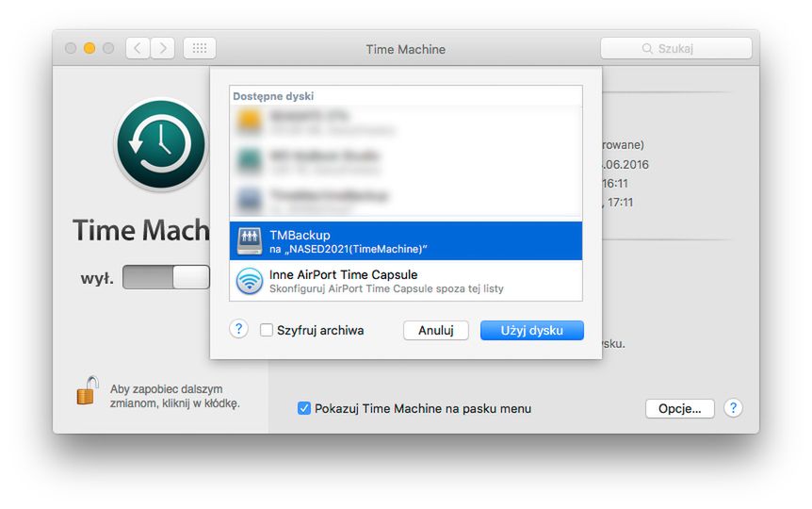Click the padlock hint text Aby zapobiec dalszym zmianom
The width and height of the screenshot is (812, 509).
174,396
